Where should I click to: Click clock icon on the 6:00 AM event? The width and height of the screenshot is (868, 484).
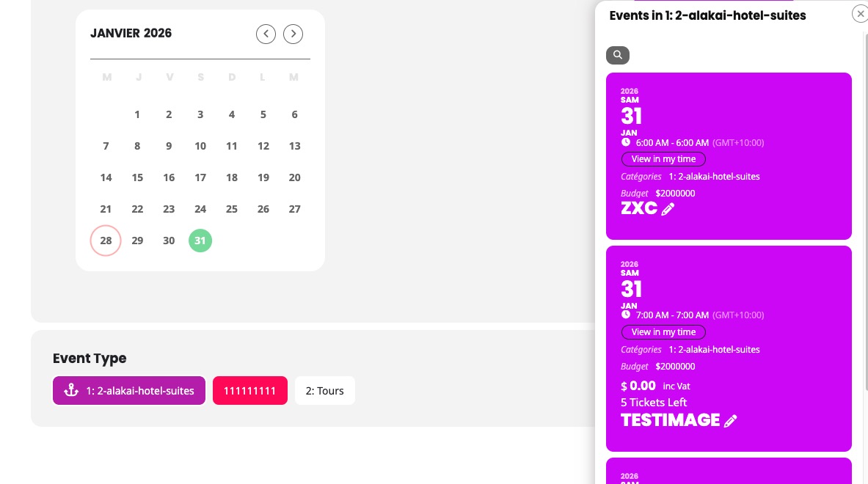click(626, 142)
